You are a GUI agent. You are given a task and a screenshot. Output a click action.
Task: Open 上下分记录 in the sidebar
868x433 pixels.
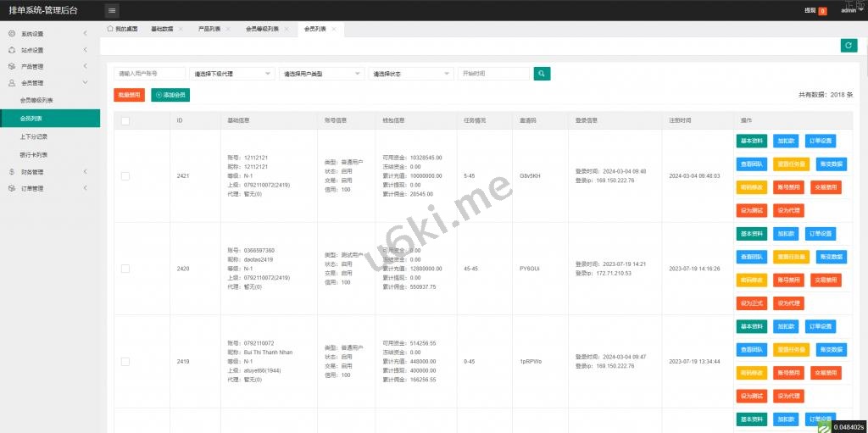point(34,136)
